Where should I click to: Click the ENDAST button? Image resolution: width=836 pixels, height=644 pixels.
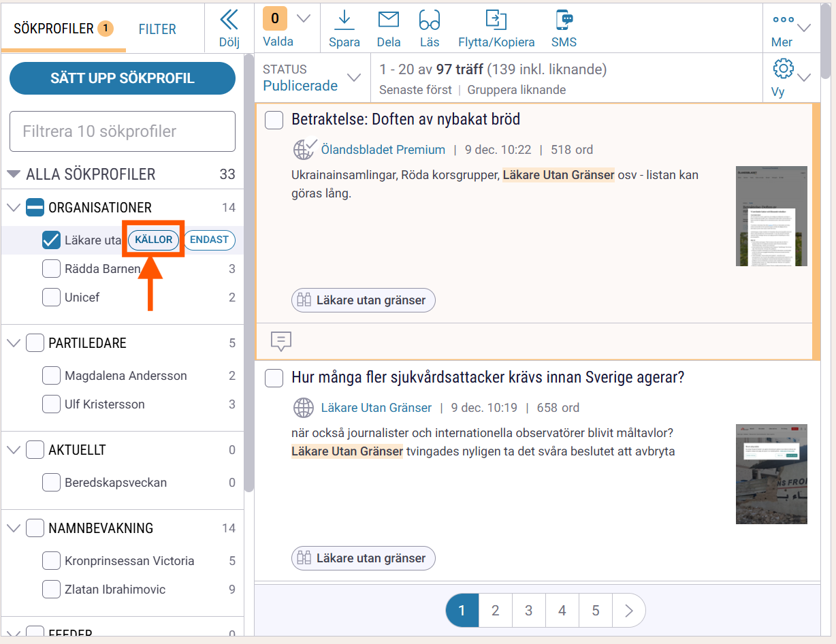[x=210, y=240]
